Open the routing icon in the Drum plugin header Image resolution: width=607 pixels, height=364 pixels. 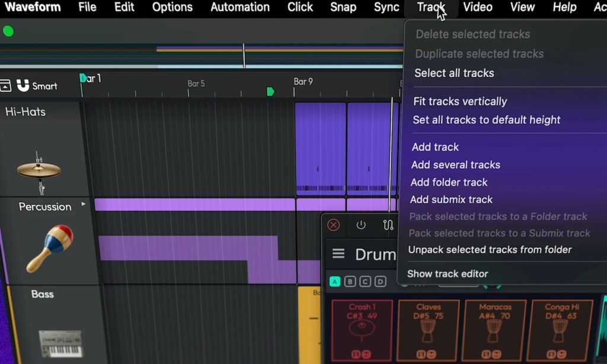388,225
